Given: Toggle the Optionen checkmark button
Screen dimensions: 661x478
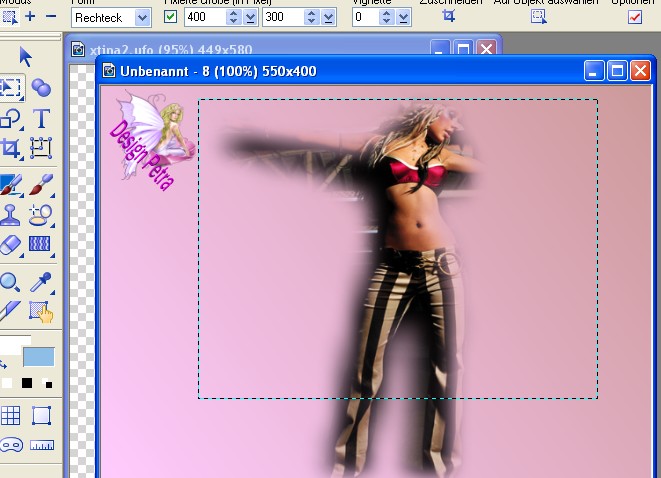Looking at the screenshot, I should pos(635,17).
